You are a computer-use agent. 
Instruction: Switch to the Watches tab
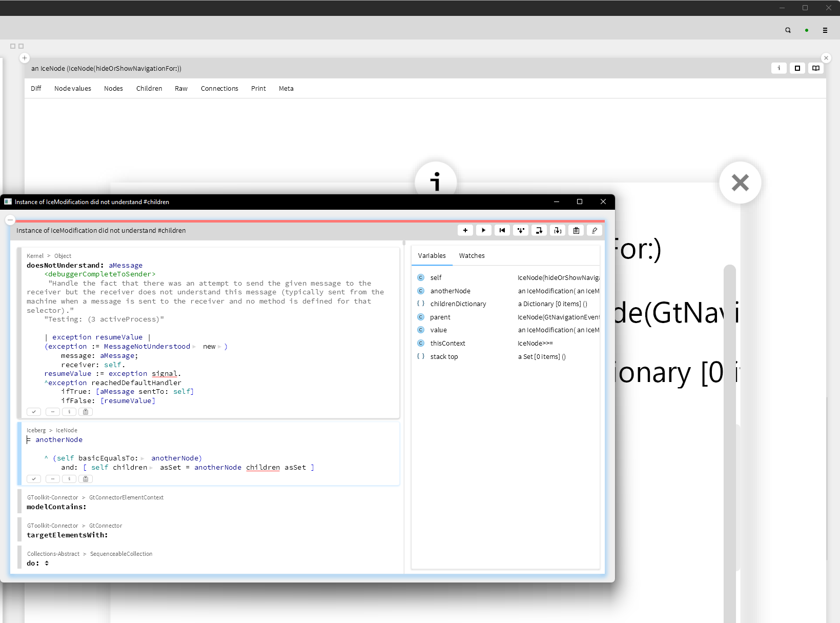[x=472, y=255]
